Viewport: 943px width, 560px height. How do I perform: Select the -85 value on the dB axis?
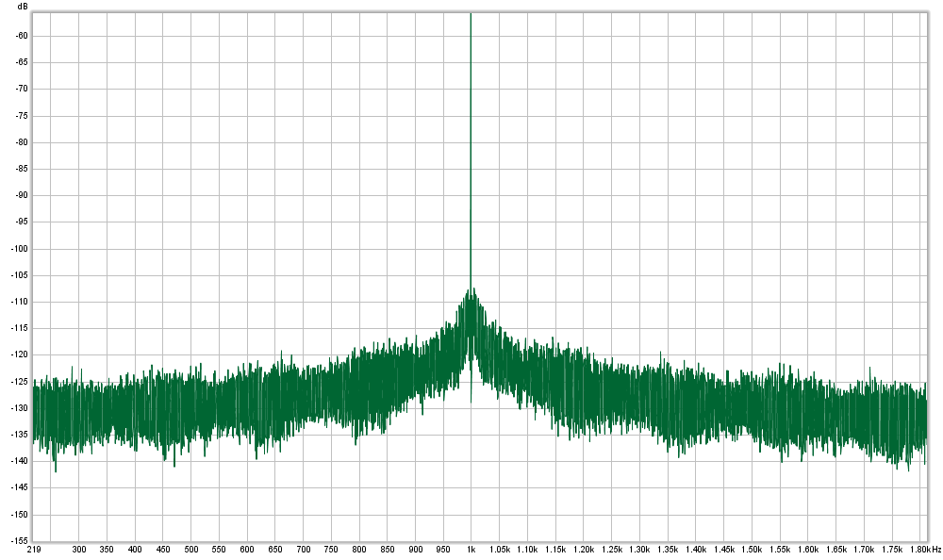pyautogui.click(x=22, y=169)
